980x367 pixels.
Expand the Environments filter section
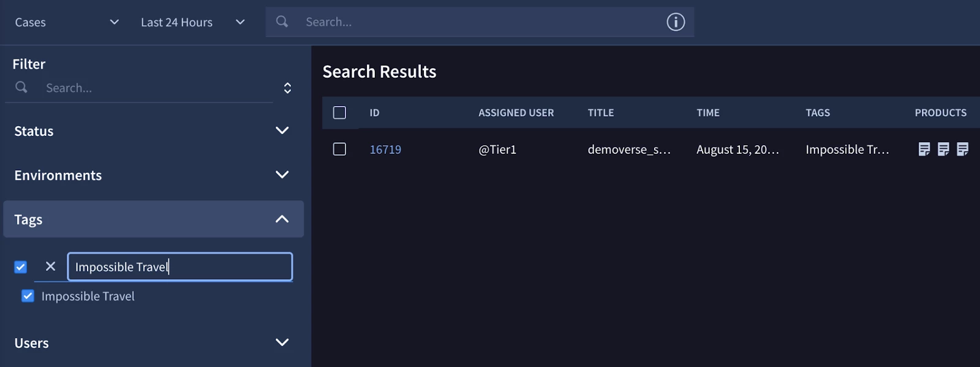(153, 175)
